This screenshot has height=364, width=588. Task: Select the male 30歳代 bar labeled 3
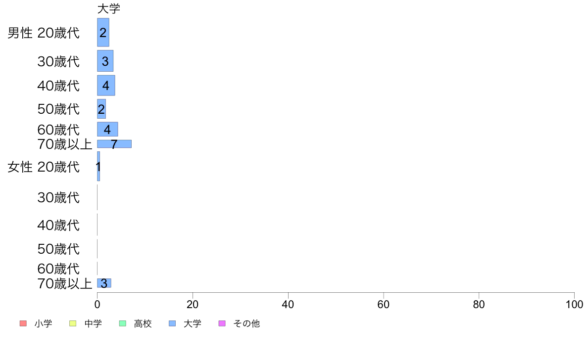105,61
